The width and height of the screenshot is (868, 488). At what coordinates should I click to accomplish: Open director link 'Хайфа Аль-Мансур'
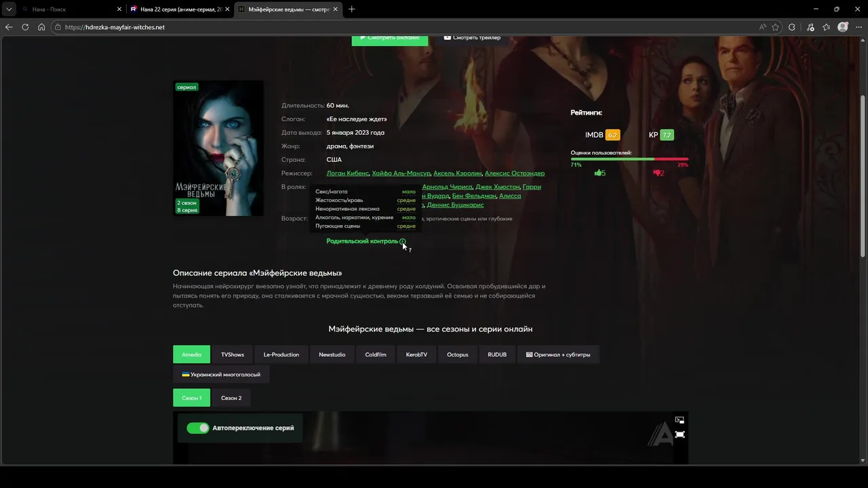401,174
